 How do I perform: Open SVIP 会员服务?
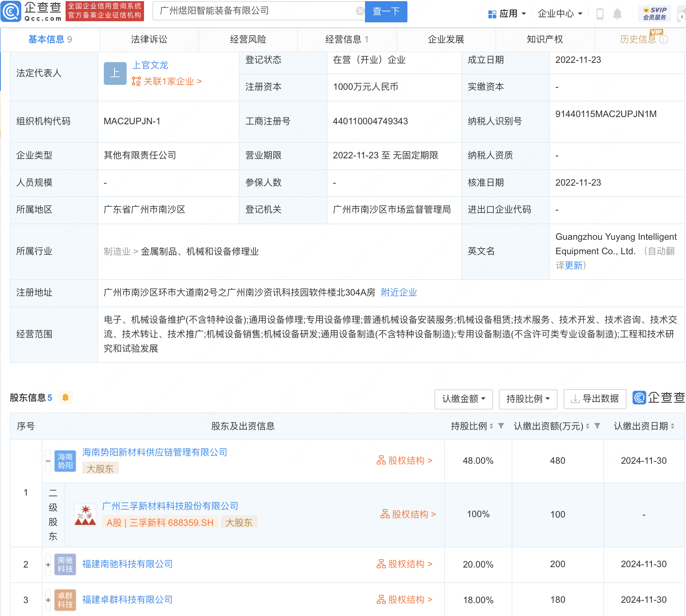655,14
